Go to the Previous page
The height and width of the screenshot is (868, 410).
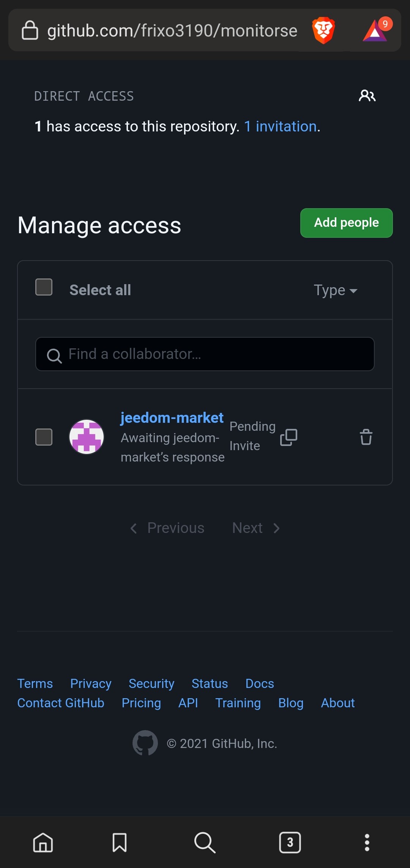(x=167, y=528)
